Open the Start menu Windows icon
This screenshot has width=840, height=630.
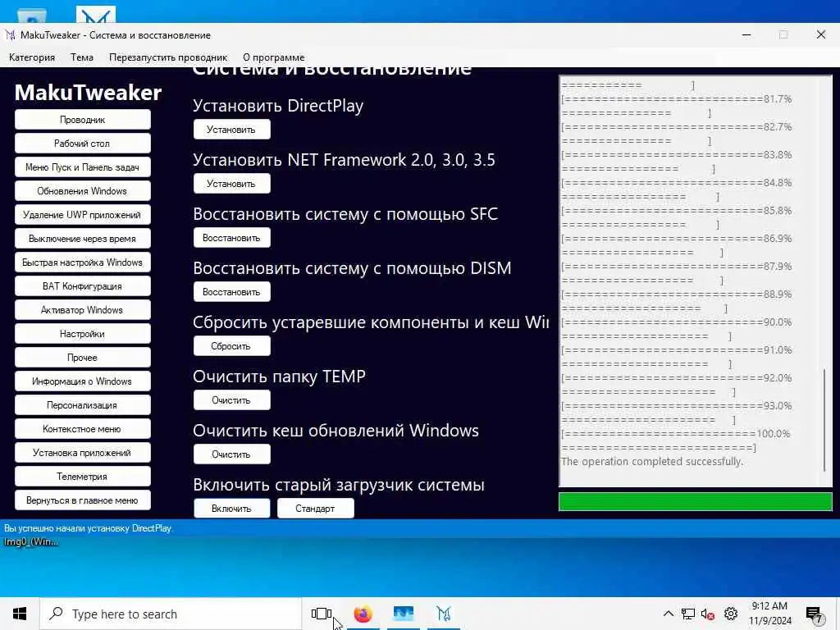pos(20,614)
